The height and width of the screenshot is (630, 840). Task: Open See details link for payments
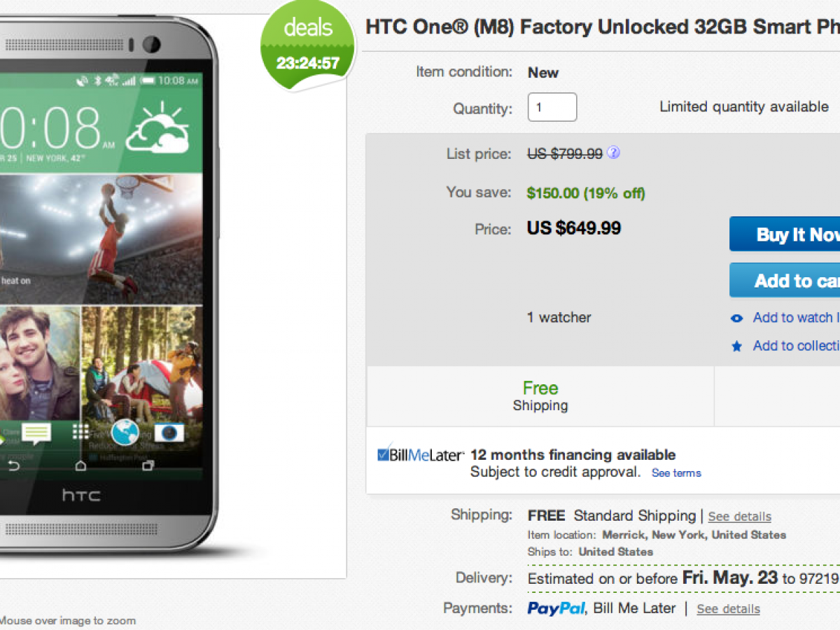728,609
